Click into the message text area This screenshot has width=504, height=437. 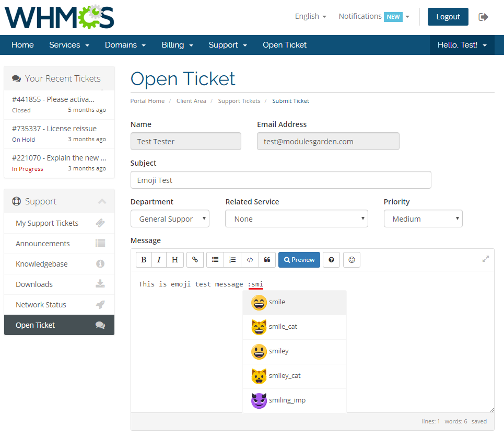(312, 342)
